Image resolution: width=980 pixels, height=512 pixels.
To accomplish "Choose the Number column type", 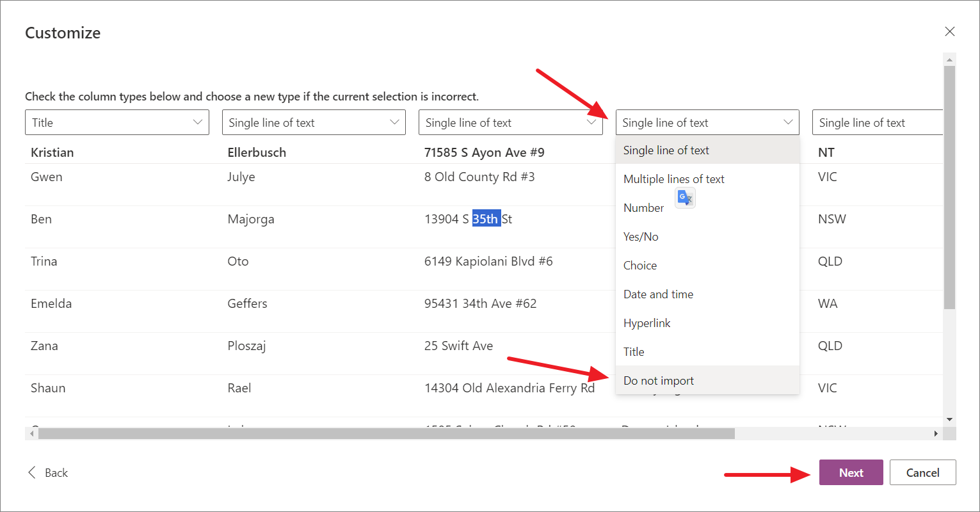I will click(x=707, y=208).
